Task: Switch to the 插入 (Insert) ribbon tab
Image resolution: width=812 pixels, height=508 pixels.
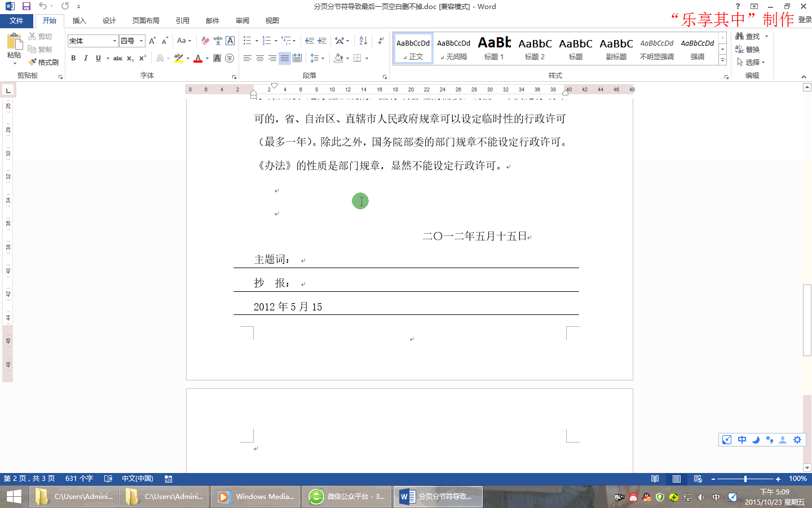Action: pyautogui.click(x=79, y=20)
